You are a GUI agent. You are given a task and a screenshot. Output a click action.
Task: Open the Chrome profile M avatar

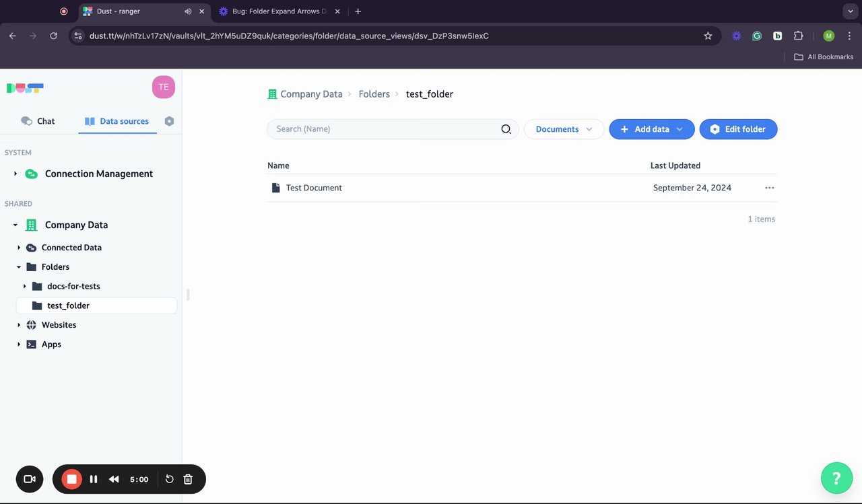coord(829,36)
